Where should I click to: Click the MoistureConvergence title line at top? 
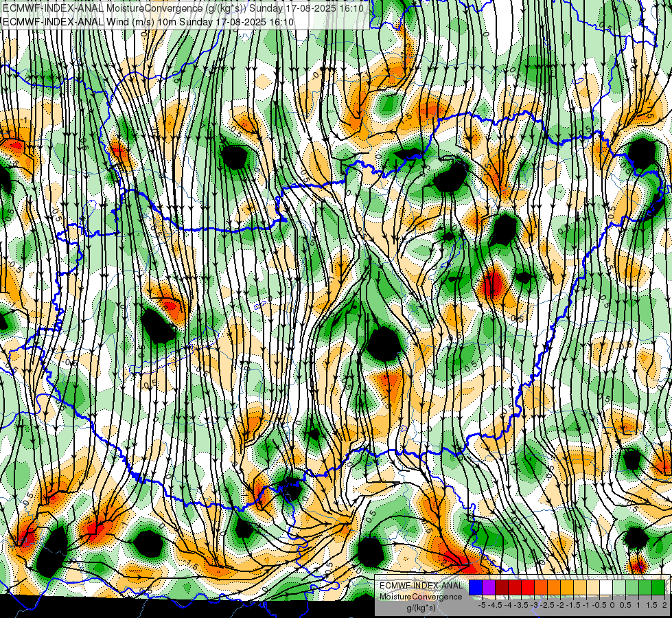183,8
